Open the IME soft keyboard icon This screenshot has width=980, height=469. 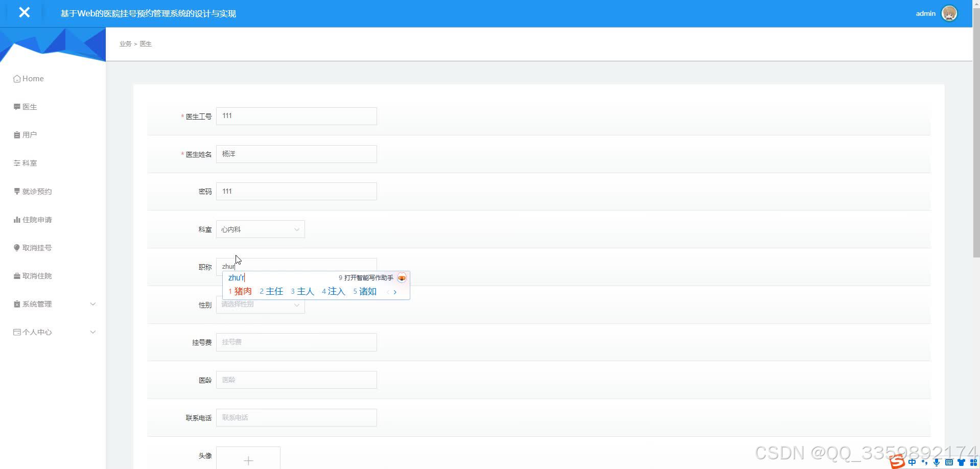(x=949, y=462)
